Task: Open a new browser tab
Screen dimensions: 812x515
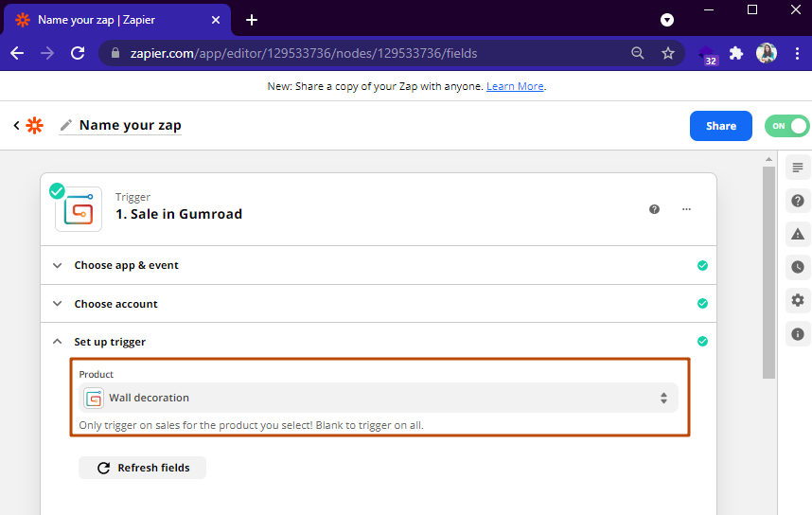Action: tap(252, 20)
